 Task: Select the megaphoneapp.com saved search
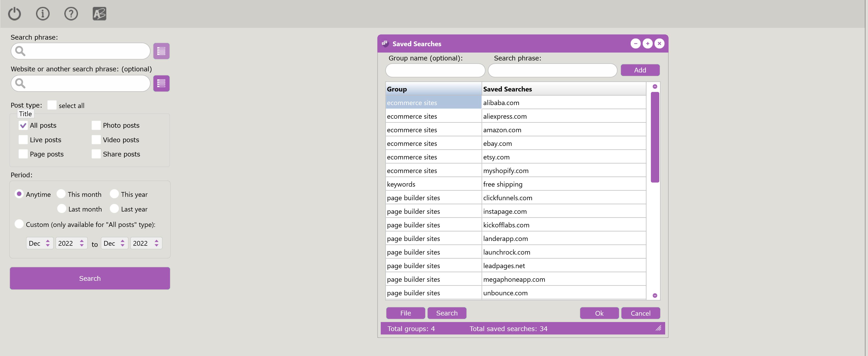pos(564,279)
